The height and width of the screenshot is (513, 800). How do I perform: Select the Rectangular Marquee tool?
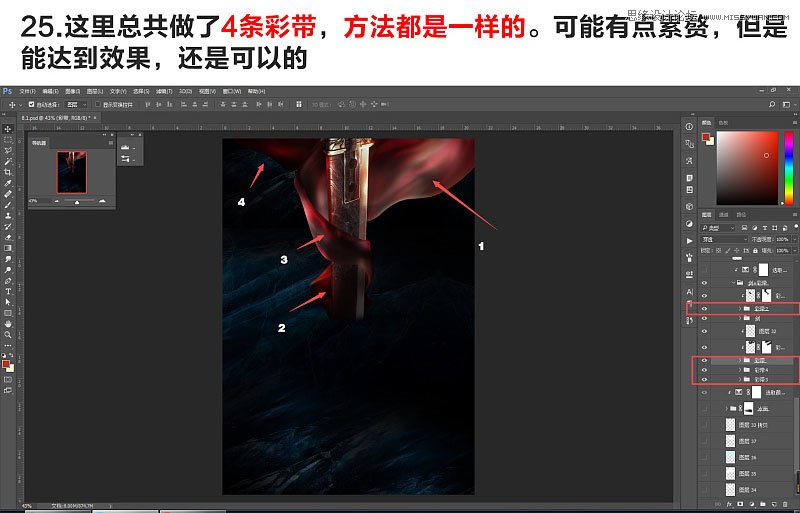(x=8, y=139)
